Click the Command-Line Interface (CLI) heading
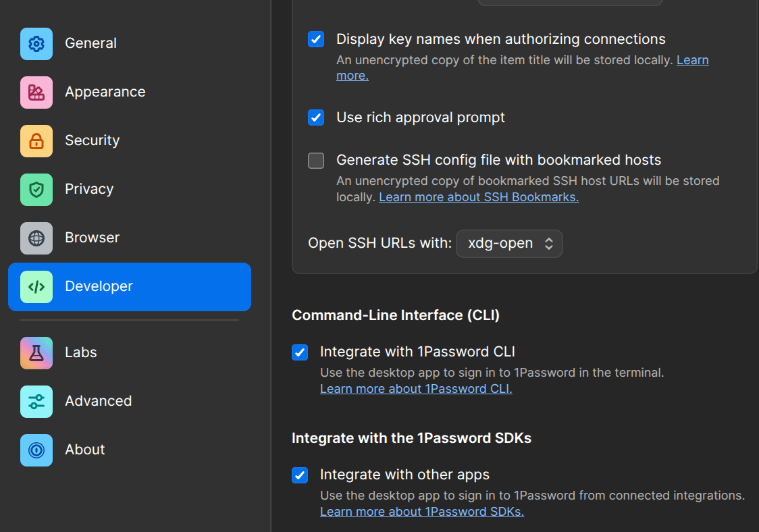Image resolution: width=759 pixels, height=532 pixels. coord(396,315)
